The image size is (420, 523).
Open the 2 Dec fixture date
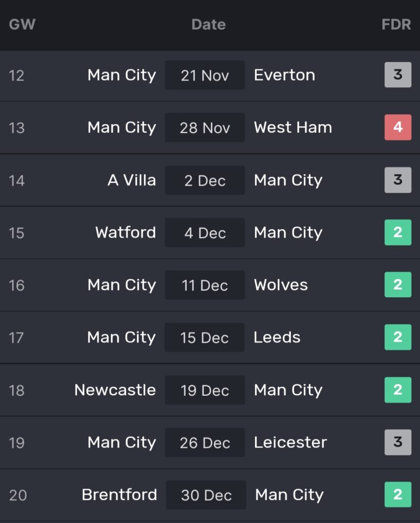[205, 180]
